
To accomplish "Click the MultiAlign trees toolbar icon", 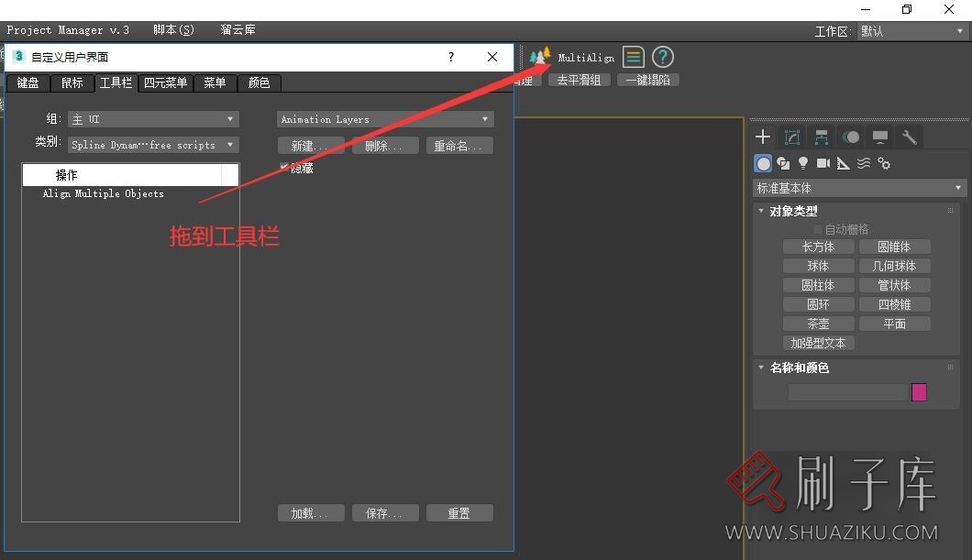I will [x=540, y=56].
